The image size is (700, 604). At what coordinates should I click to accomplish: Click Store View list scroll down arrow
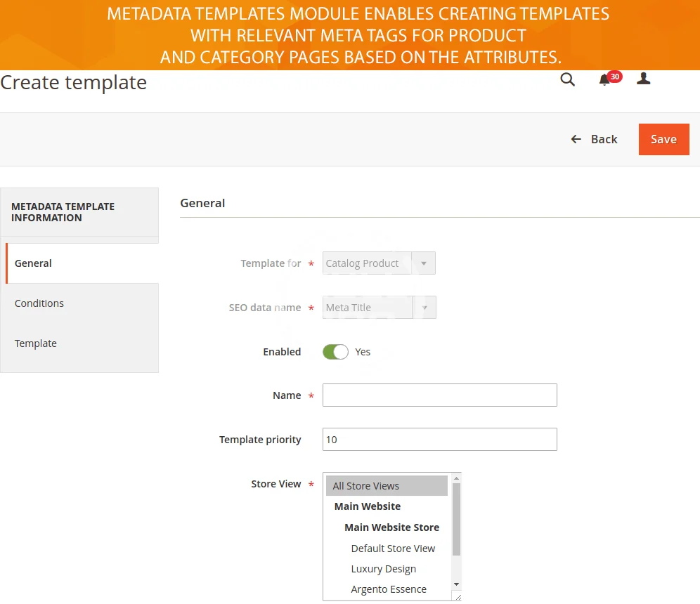point(456,584)
